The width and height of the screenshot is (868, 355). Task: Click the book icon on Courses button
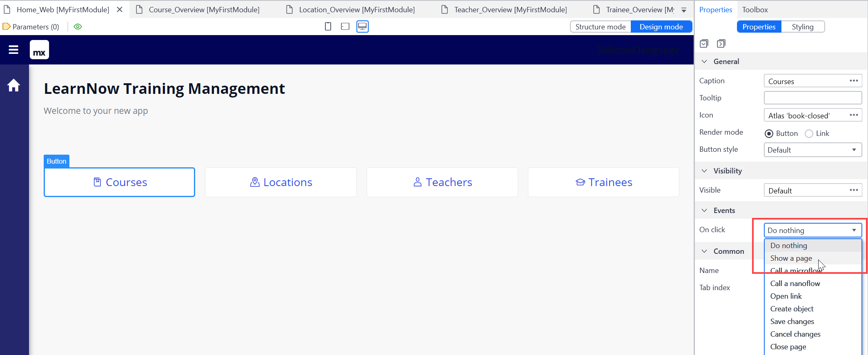(x=97, y=182)
